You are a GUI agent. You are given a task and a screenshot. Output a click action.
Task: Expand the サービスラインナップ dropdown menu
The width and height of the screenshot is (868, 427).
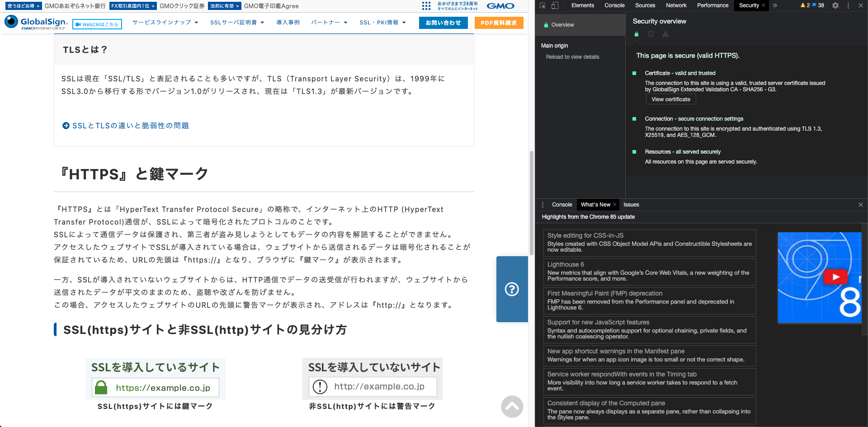pos(165,23)
